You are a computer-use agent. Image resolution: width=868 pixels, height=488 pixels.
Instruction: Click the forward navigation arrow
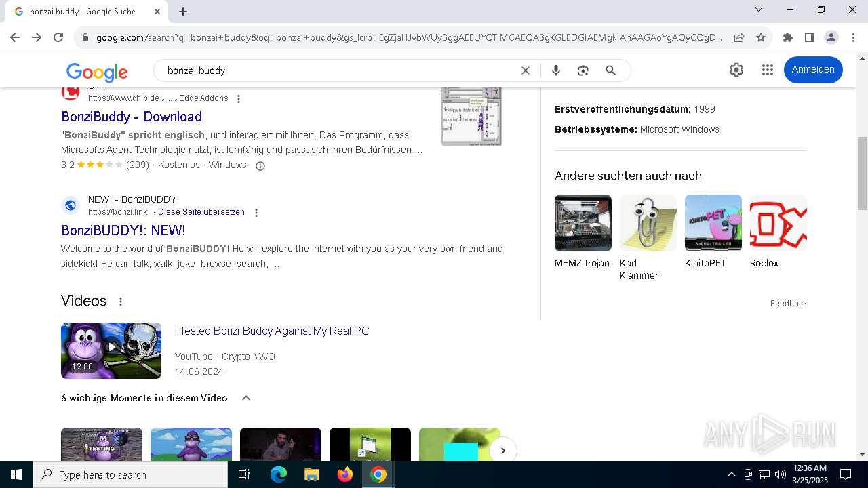(37, 37)
